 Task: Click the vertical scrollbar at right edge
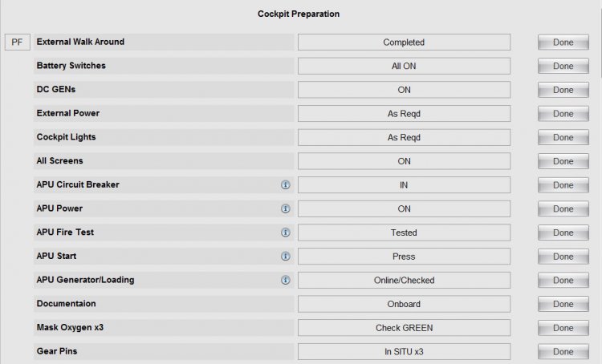600,182
